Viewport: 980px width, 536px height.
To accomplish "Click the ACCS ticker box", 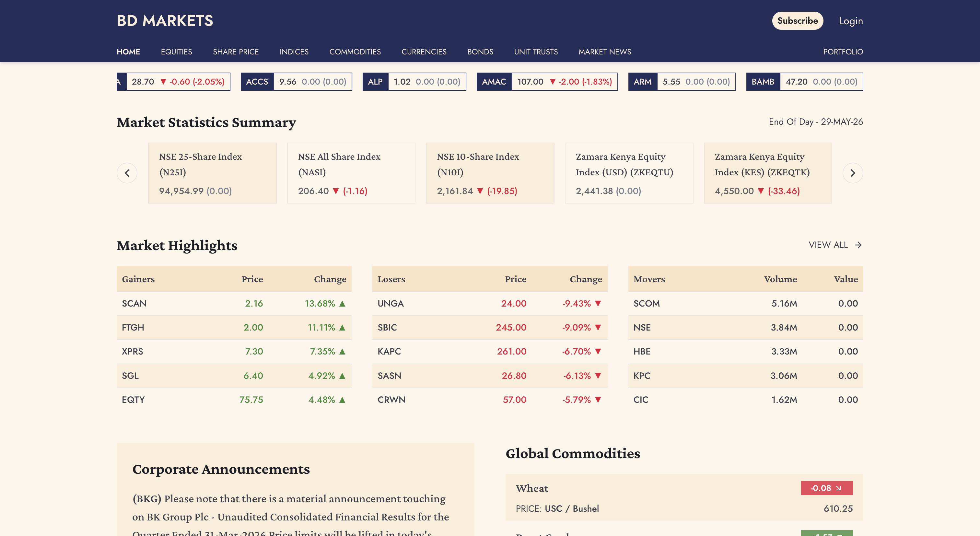I will [x=296, y=82].
